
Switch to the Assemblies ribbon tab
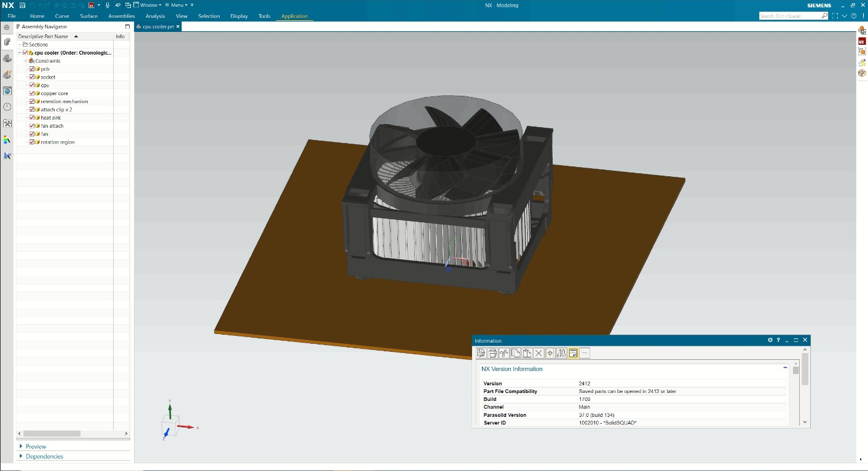click(x=121, y=16)
